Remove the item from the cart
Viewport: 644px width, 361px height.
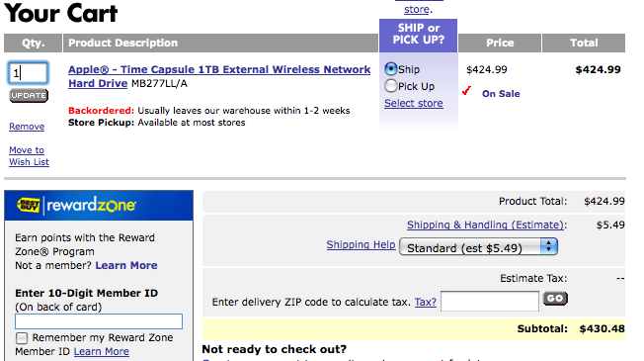pos(27,127)
